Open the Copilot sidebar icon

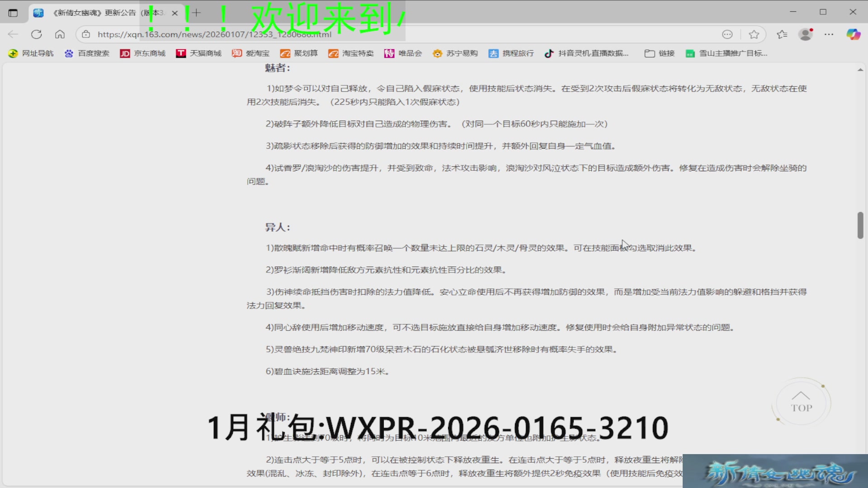tap(853, 34)
